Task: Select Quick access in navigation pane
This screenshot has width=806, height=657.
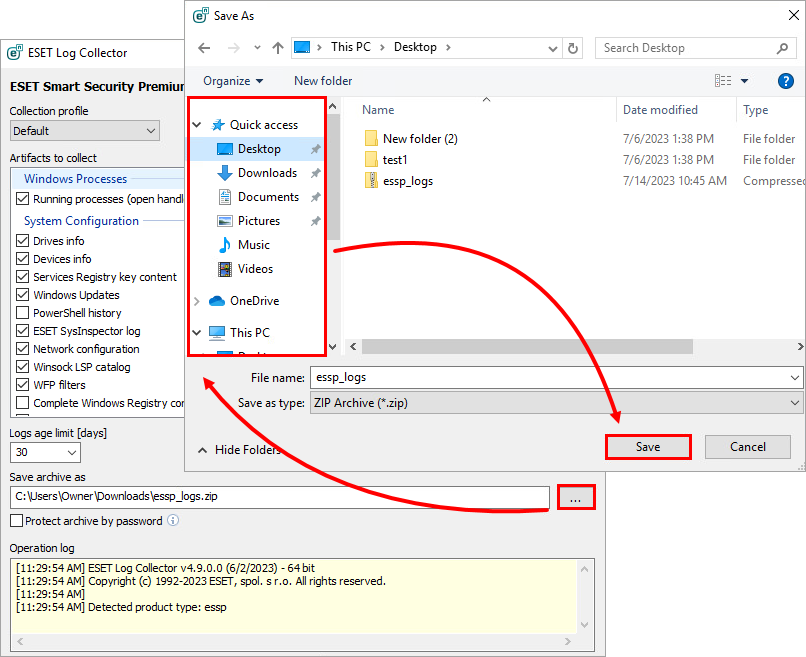Action: [264, 125]
